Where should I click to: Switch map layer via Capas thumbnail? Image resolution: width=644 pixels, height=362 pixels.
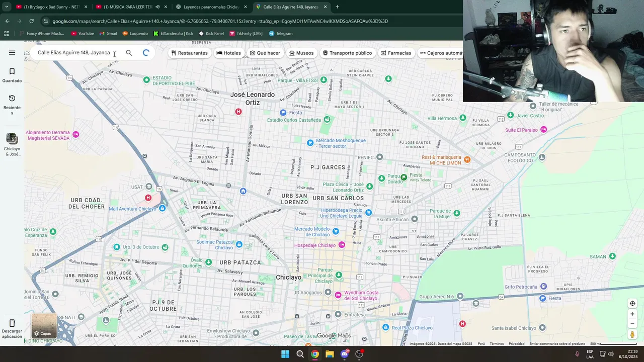tap(44, 326)
